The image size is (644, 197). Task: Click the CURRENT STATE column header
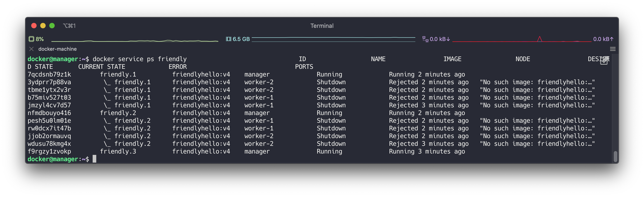pos(102,67)
